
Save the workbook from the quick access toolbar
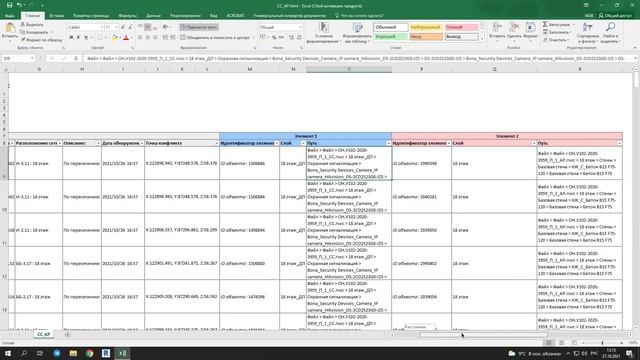point(9,5)
